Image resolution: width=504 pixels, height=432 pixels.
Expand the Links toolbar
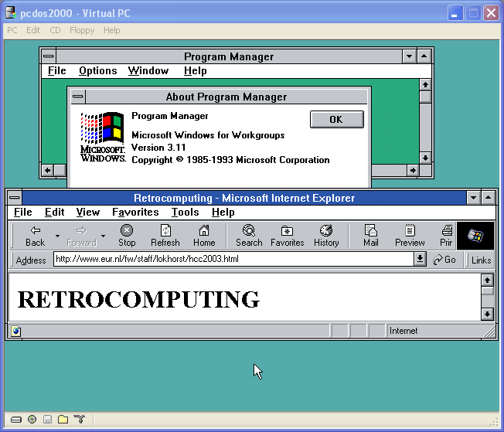481,260
